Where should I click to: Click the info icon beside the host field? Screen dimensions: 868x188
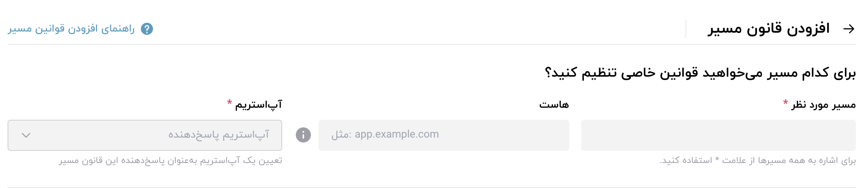pos(303,135)
